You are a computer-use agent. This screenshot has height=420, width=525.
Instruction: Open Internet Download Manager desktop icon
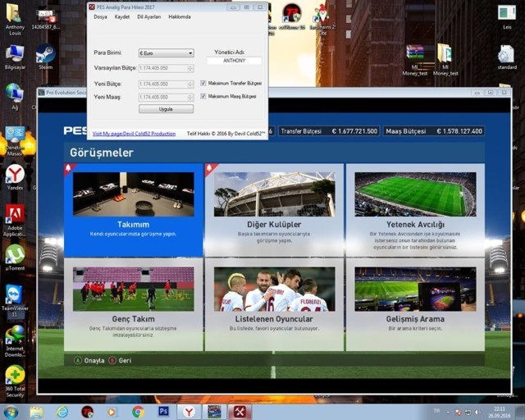(15, 341)
